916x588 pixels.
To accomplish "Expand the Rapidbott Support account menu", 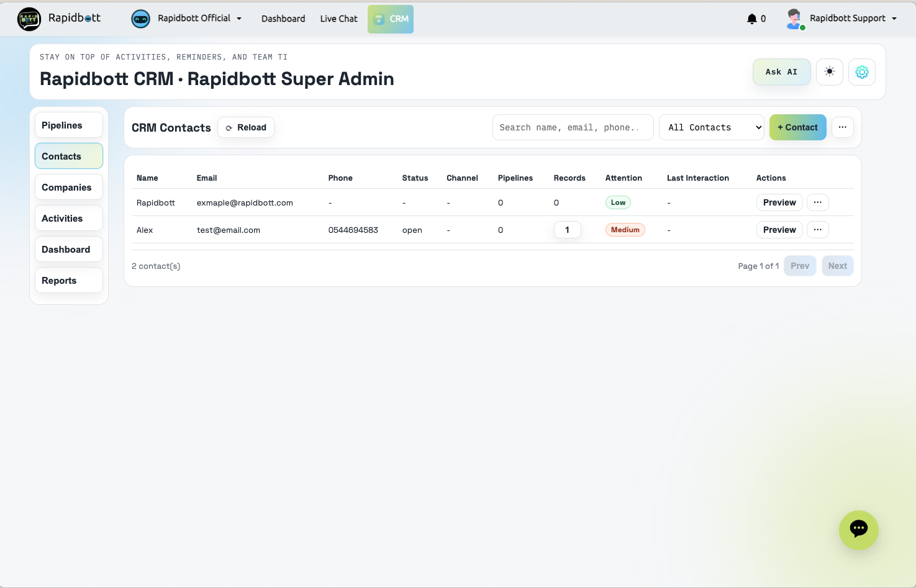I will [894, 19].
